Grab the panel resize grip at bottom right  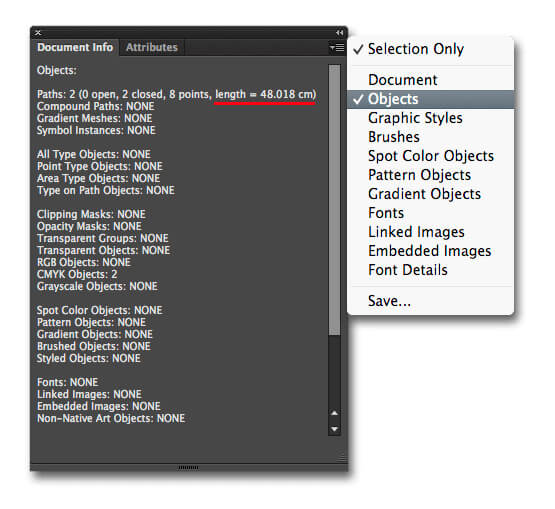(342, 457)
